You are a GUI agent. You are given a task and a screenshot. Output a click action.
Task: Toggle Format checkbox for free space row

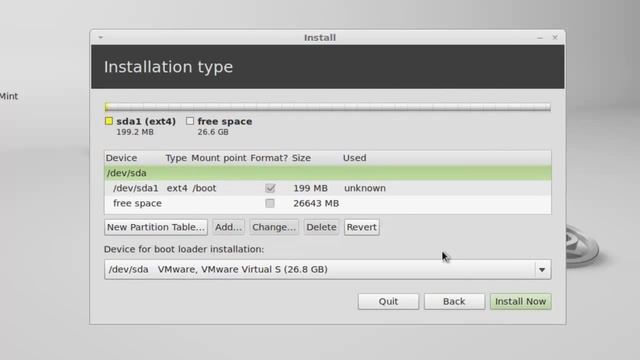pyautogui.click(x=270, y=203)
